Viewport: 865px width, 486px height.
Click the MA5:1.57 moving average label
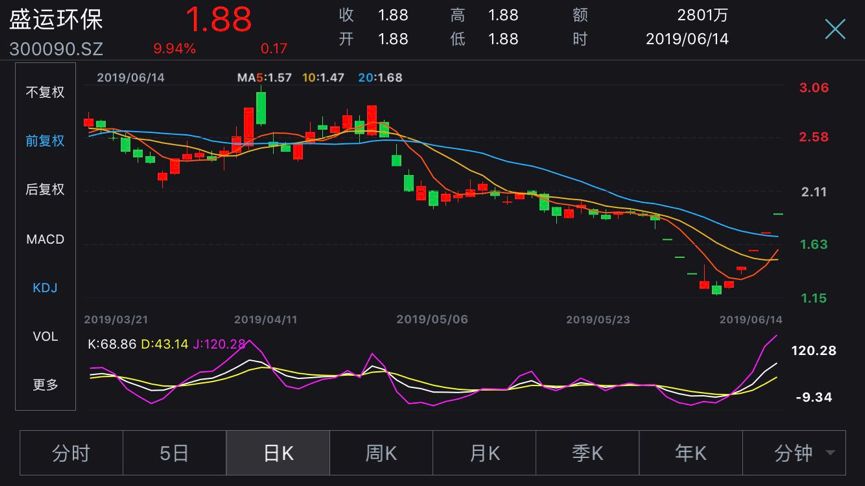click(264, 78)
